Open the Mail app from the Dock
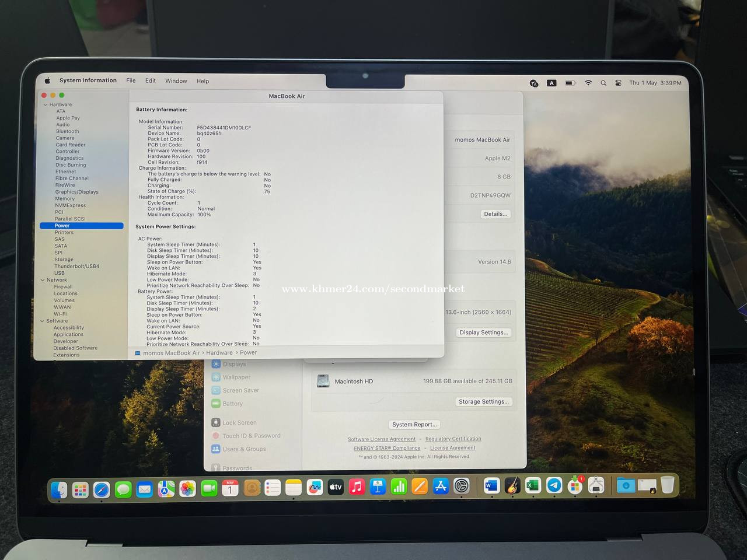This screenshot has width=747, height=560. click(144, 489)
